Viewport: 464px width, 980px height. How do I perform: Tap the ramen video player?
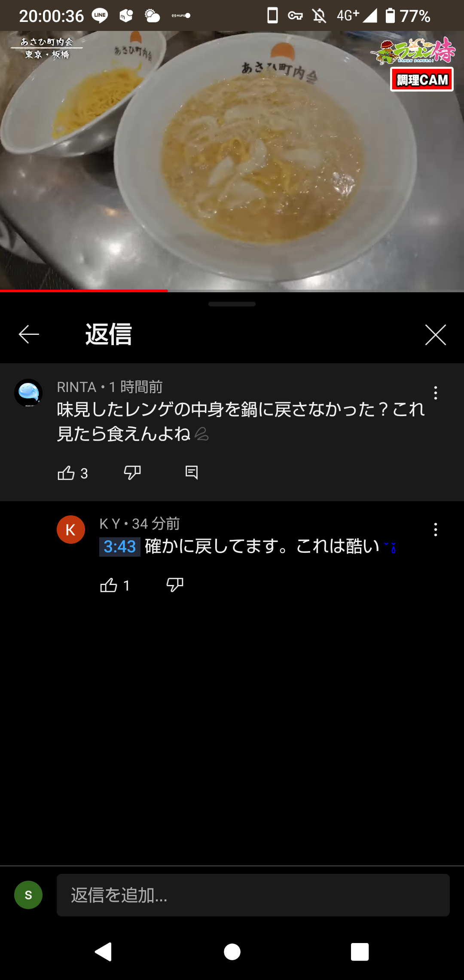(232, 161)
